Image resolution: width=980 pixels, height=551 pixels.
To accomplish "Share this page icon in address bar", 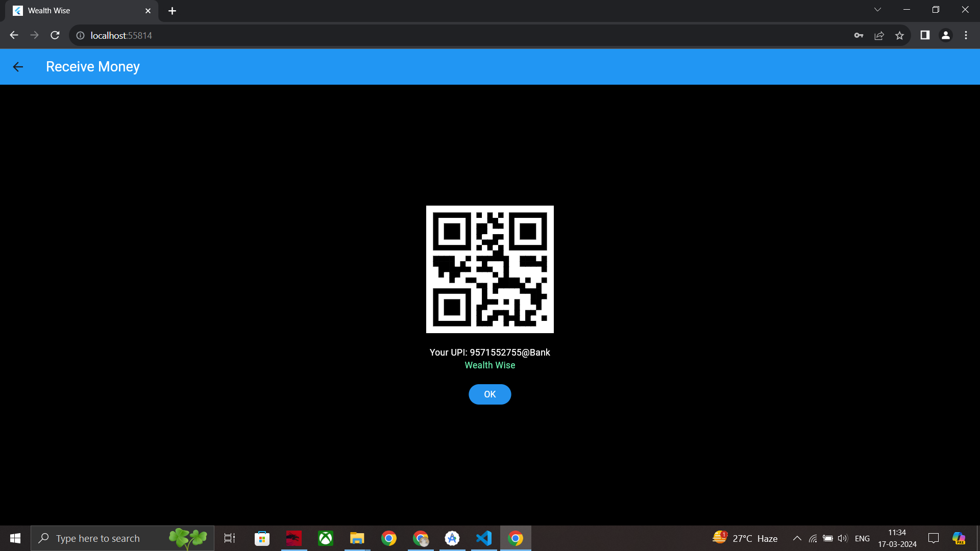I will (879, 35).
